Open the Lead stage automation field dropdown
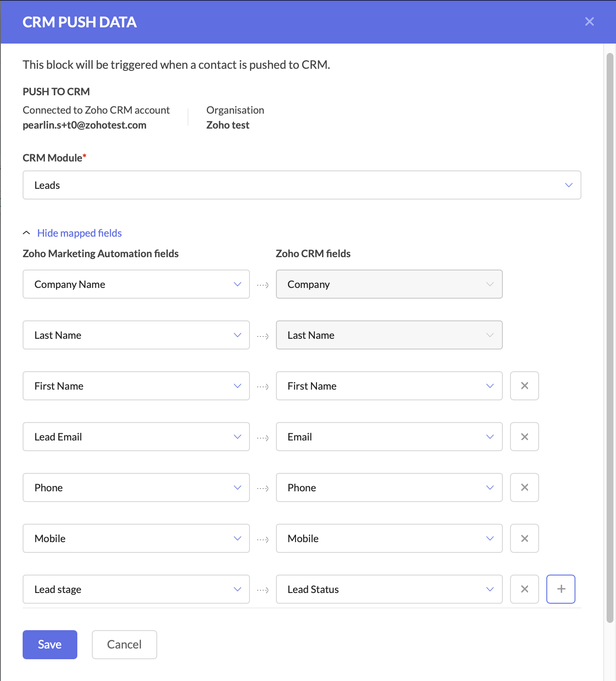The height and width of the screenshot is (681, 616). (136, 589)
